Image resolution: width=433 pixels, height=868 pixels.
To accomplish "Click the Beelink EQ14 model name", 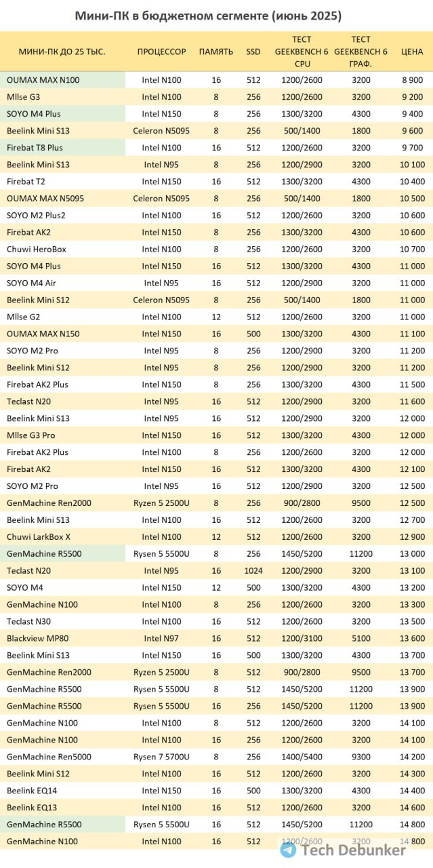I will coord(32,791).
